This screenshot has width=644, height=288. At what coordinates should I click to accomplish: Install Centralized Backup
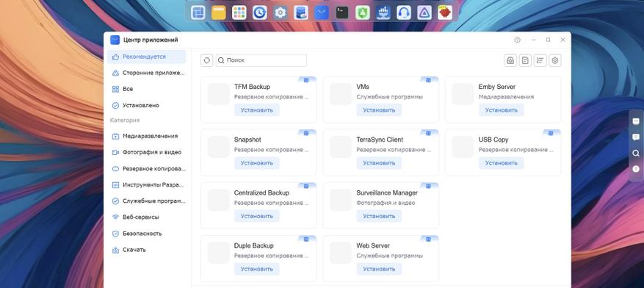click(x=257, y=216)
